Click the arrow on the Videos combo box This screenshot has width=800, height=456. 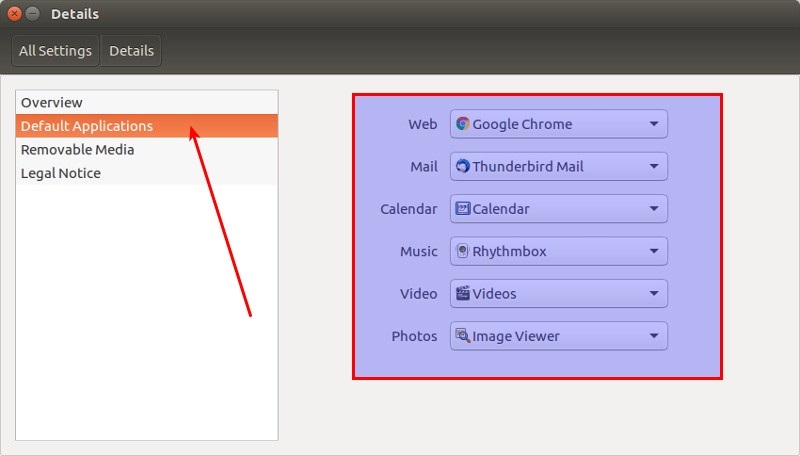pos(654,293)
